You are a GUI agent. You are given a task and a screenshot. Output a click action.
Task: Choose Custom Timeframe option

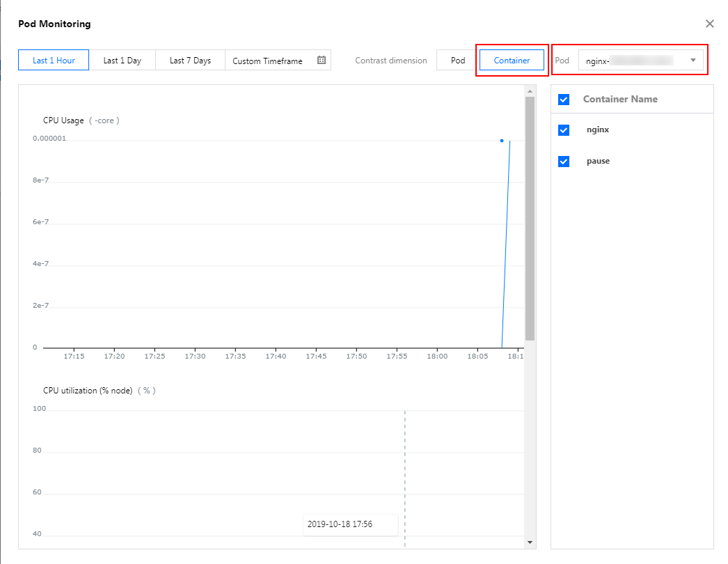[x=268, y=61]
